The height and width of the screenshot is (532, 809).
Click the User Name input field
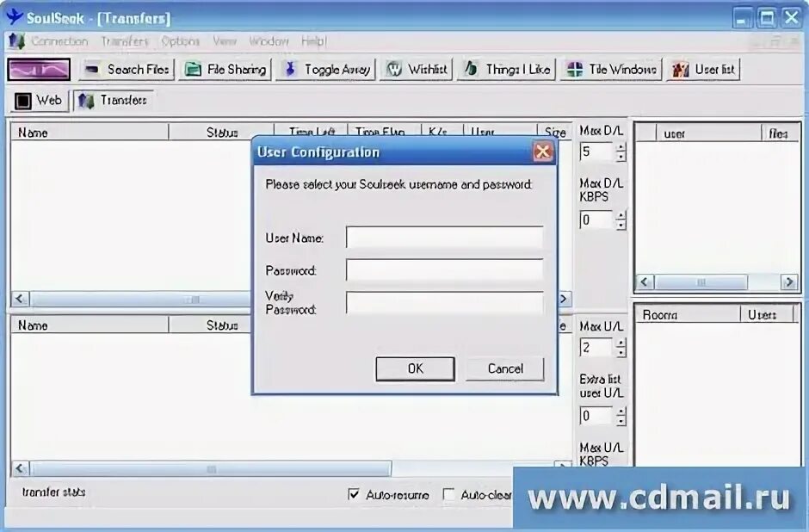coord(444,238)
